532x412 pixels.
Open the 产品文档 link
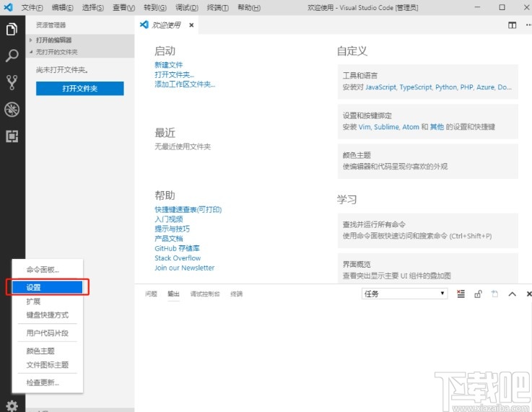tap(169, 238)
